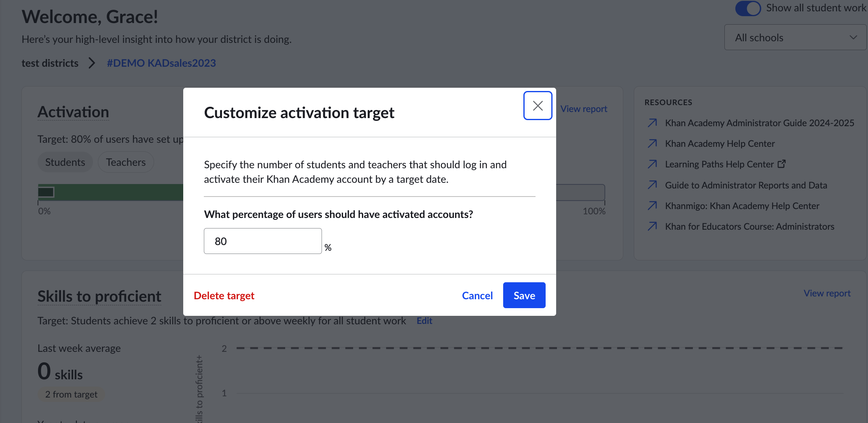This screenshot has height=423, width=868.
Task: Open the #DEMO KADsales2023 breadcrumb link
Action: 161,63
